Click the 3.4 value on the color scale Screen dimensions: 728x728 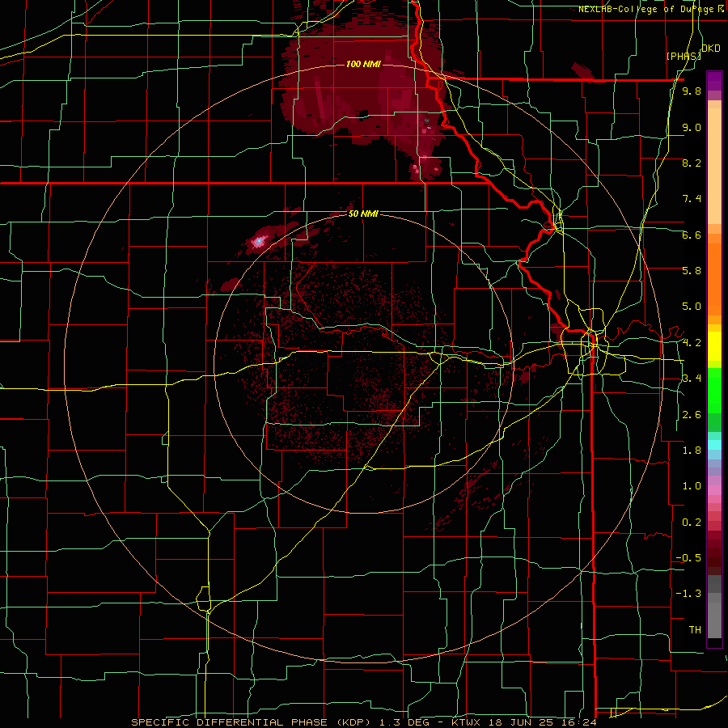pyautogui.click(x=692, y=379)
